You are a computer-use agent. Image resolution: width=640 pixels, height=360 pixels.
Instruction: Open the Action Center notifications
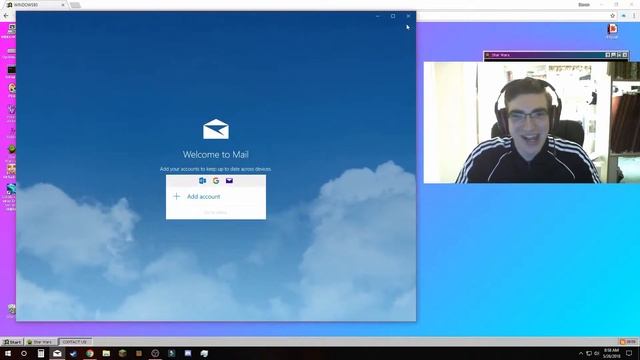click(x=629, y=353)
